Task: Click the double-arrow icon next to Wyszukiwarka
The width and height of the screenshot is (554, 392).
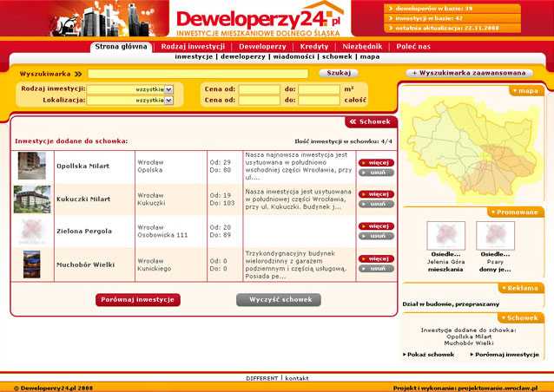Action: point(78,74)
